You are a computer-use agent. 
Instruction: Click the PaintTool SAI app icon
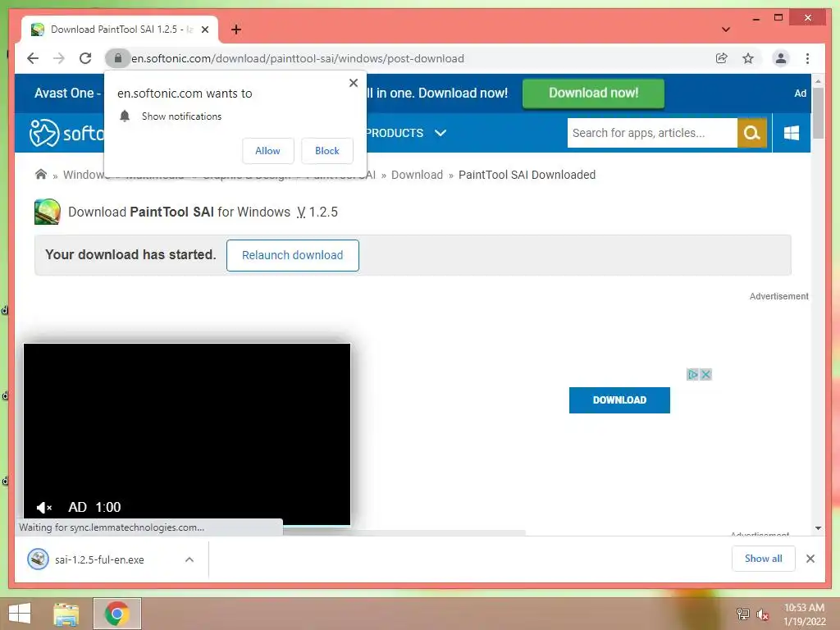pyautogui.click(x=47, y=212)
